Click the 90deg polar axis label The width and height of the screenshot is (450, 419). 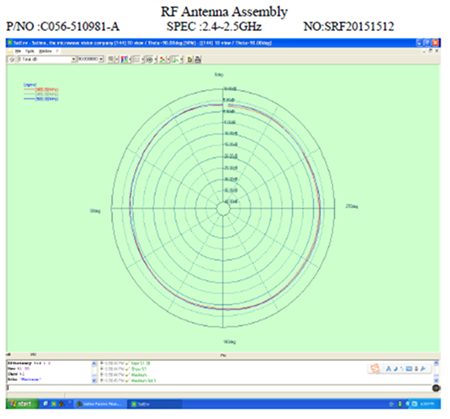(x=95, y=211)
